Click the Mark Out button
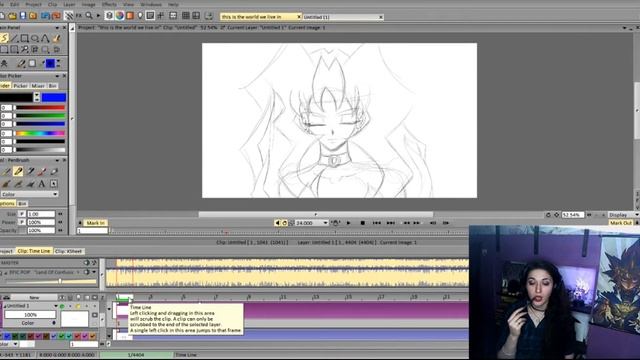Viewport: 640px width, 360px height. click(x=621, y=223)
